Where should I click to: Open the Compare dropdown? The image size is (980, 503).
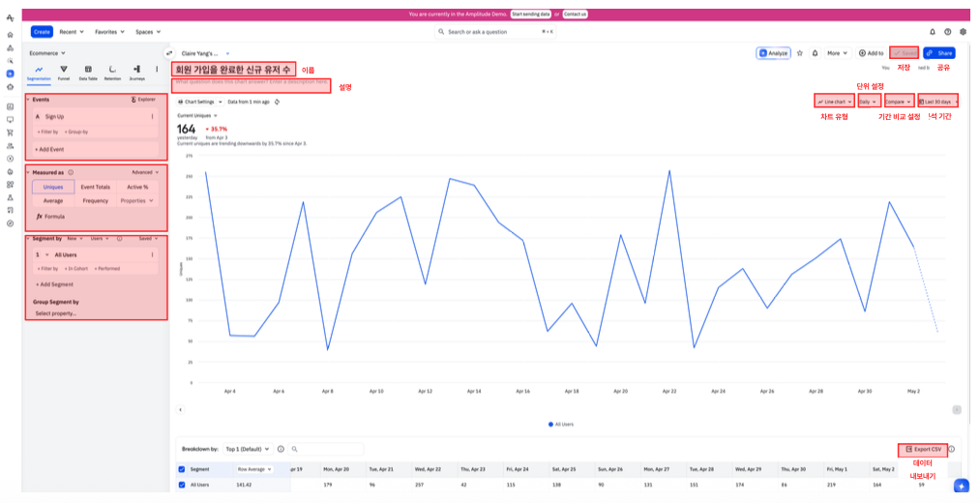coord(899,102)
